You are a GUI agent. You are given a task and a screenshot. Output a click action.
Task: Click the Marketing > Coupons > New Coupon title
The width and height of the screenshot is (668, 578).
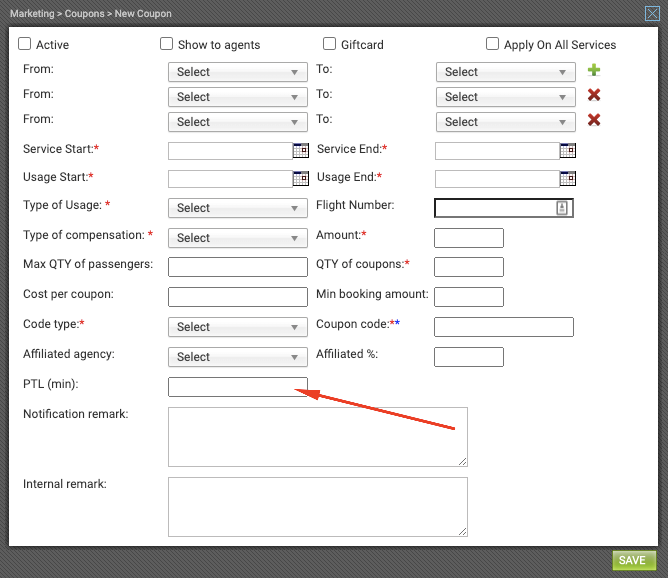(x=91, y=14)
